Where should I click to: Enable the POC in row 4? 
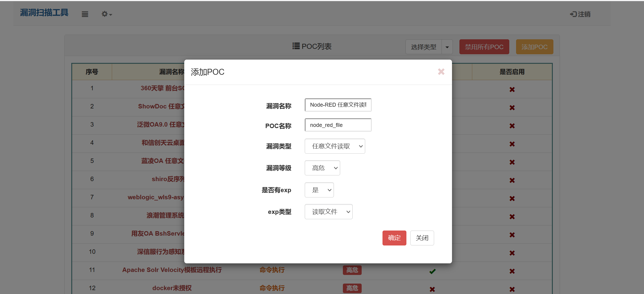click(x=512, y=144)
